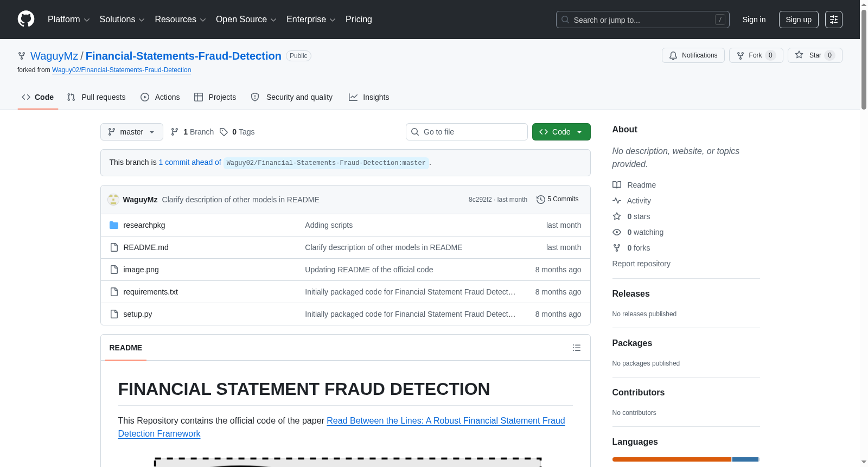Open the requirements.txt file name

[151, 292]
